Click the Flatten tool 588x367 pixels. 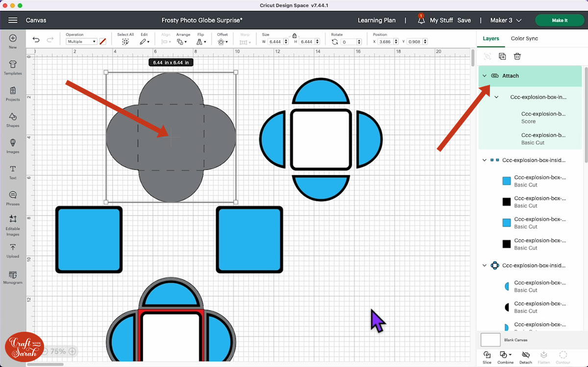coord(543,357)
